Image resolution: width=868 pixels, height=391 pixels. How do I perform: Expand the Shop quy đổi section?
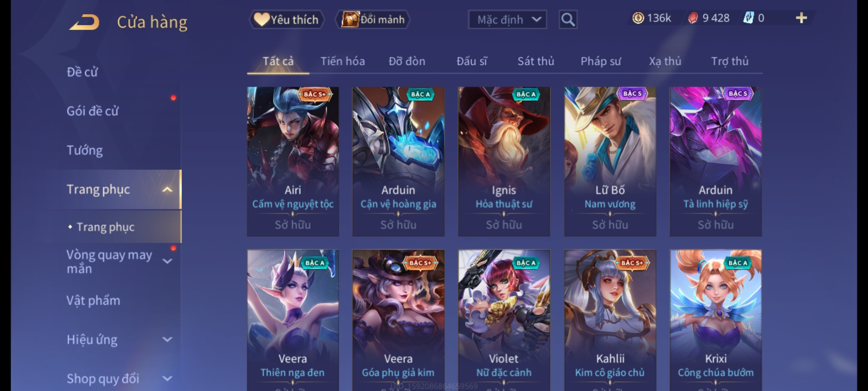[167, 379]
